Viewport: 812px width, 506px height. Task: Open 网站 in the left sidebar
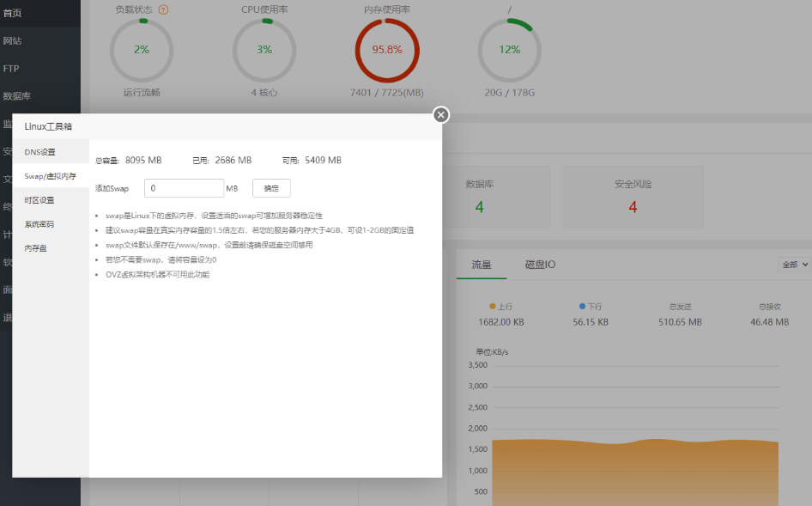(13, 40)
